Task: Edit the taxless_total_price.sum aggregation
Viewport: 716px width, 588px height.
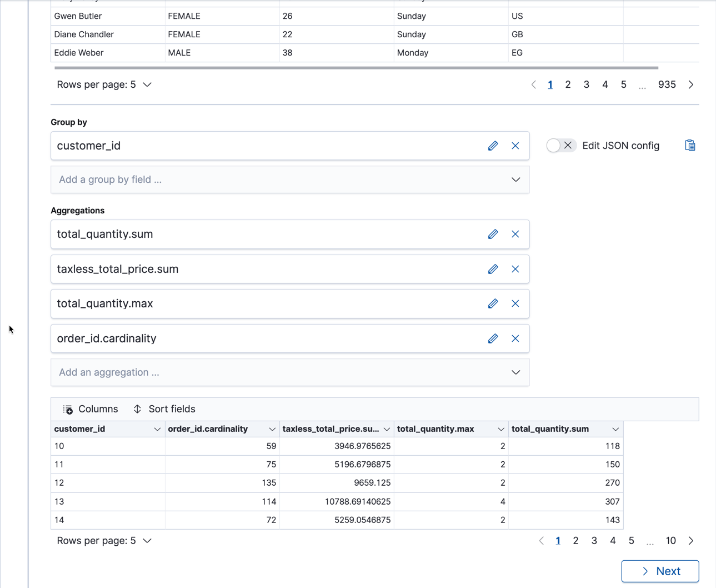Action: point(493,269)
